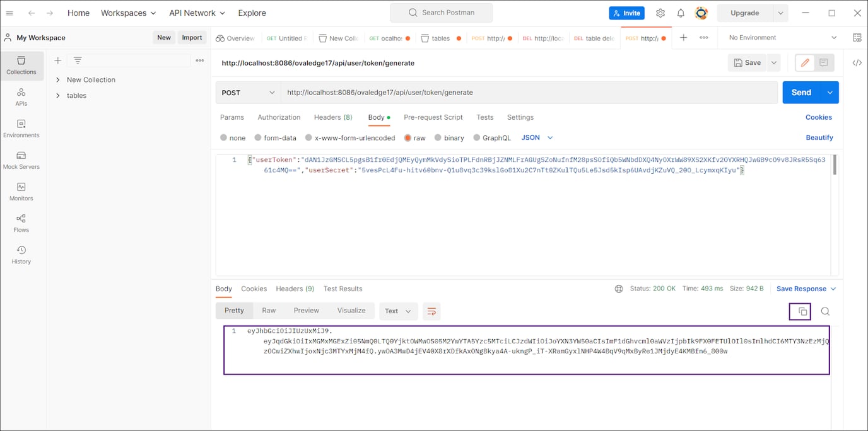868x431 pixels.
Task: Beautify the JSON request body
Action: click(x=819, y=137)
